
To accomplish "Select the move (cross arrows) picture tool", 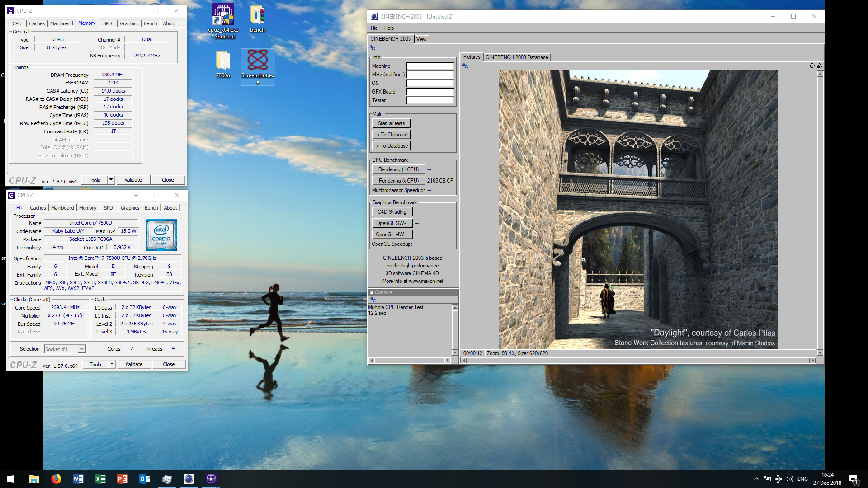I will click(x=812, y=66).
